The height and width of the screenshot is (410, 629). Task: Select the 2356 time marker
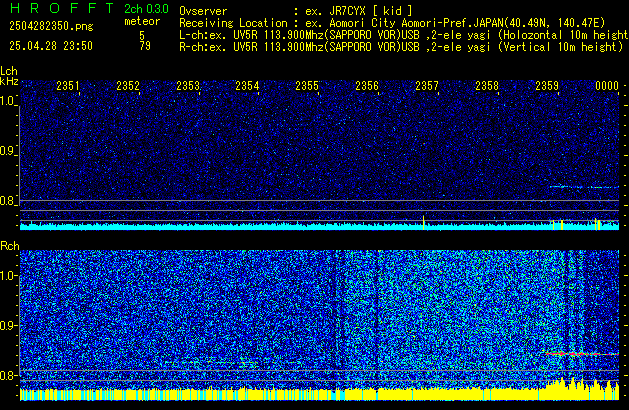(367, 86)
